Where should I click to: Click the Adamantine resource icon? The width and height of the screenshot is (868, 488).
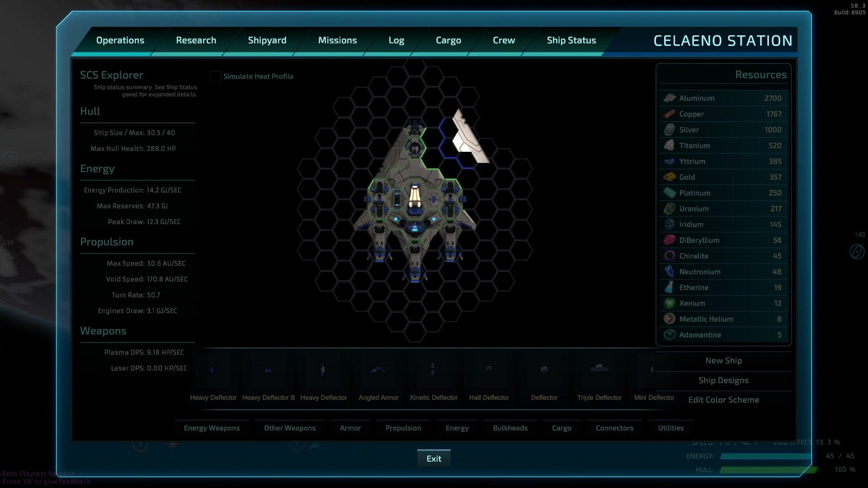point(669,334)
